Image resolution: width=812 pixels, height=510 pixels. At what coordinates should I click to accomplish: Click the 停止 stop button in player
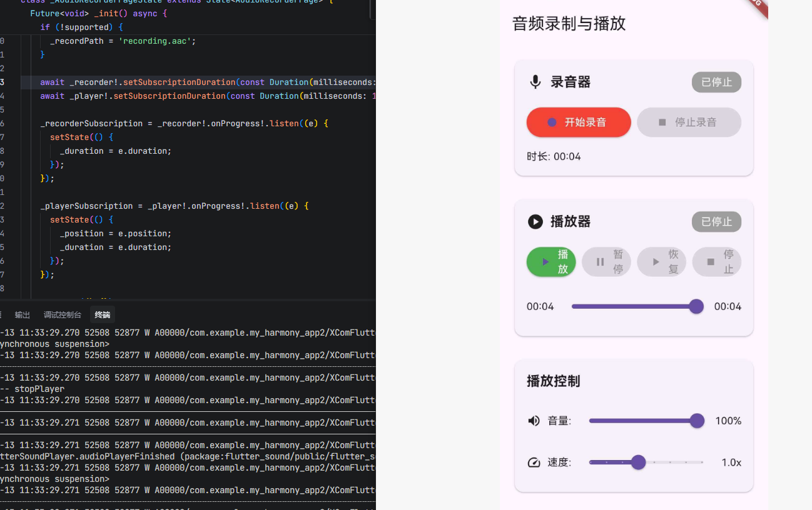(716, 262)
